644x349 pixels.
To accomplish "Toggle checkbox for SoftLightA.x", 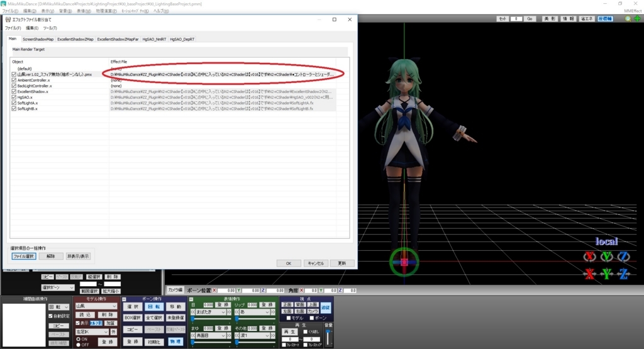I will [14, 103].
